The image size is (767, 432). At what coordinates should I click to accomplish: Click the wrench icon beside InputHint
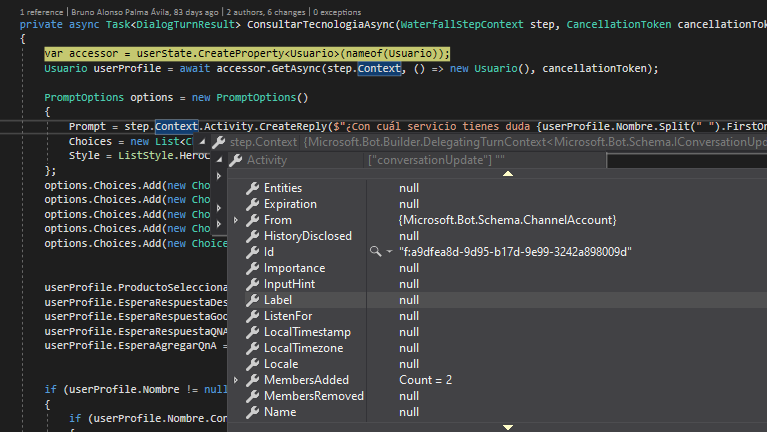pos(252,284)
